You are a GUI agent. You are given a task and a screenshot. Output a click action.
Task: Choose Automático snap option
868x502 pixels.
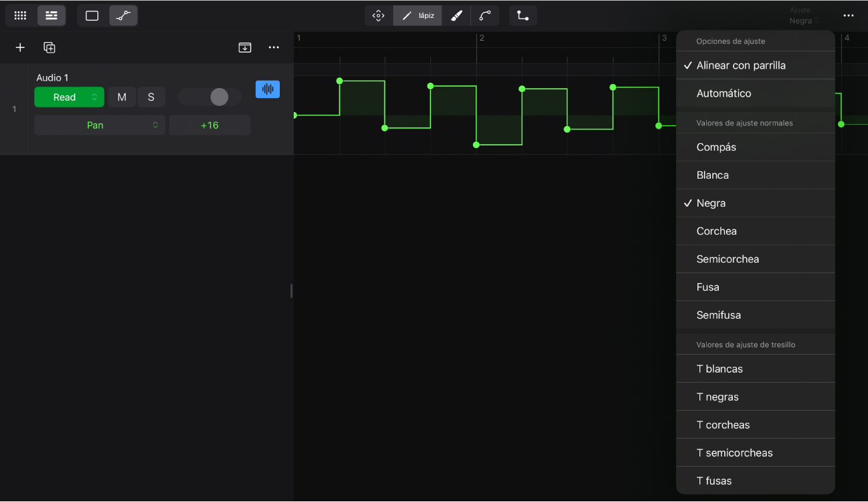click(x=755, y=93)
